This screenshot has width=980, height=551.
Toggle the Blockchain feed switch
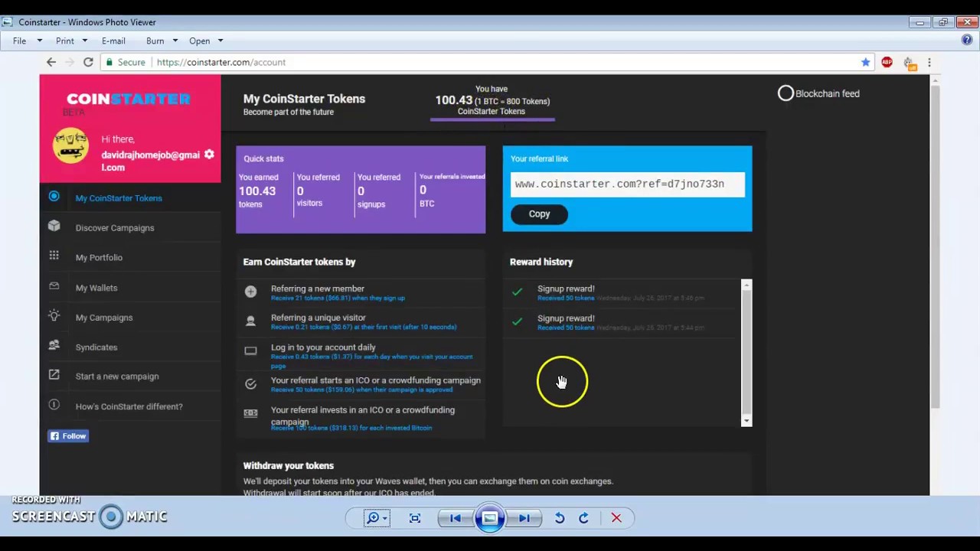[786, 93]
